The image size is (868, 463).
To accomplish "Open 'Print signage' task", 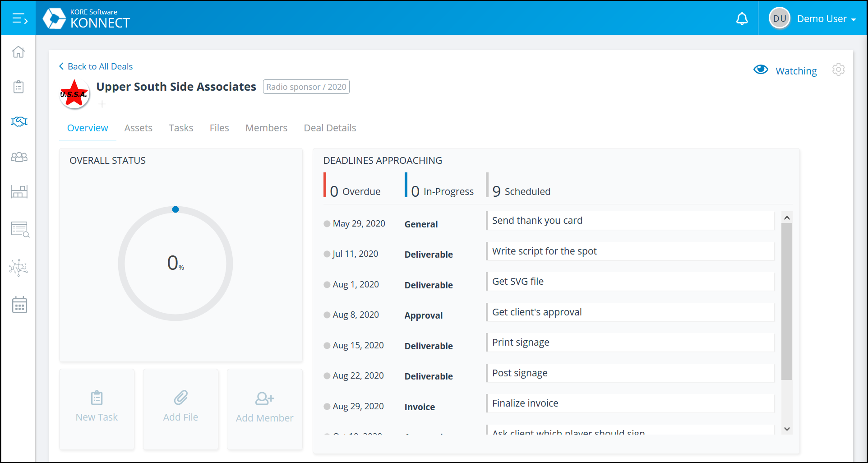I will pos(630,343).
